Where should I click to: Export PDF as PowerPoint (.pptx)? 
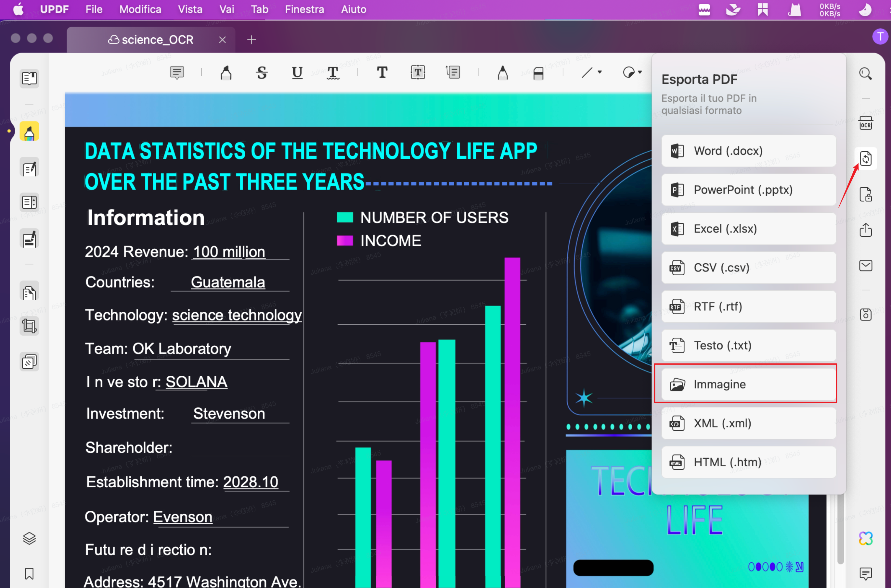(748, 190)
